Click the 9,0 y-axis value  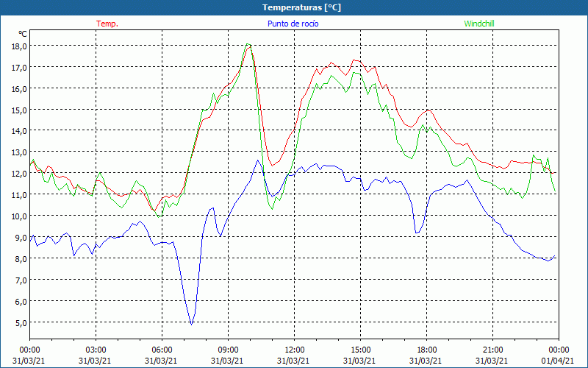(x=21, y=237)
